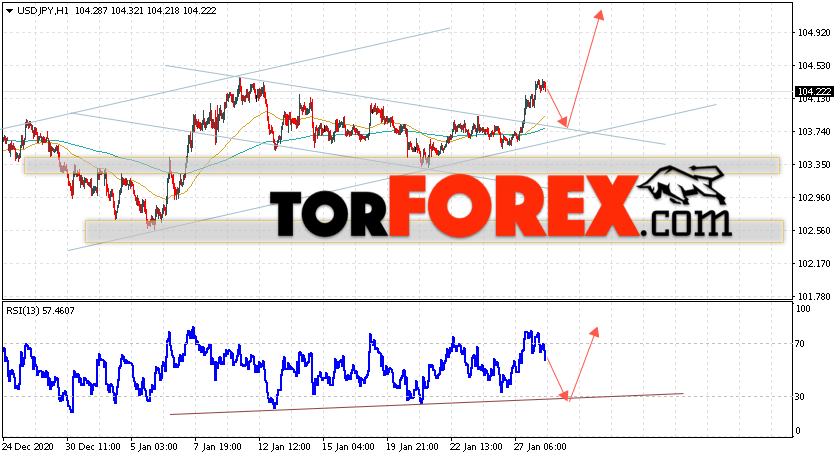This screenshot has height=458, width=838.
Task: Click the RSI scale value 0
Action: (x=798, y=431)
